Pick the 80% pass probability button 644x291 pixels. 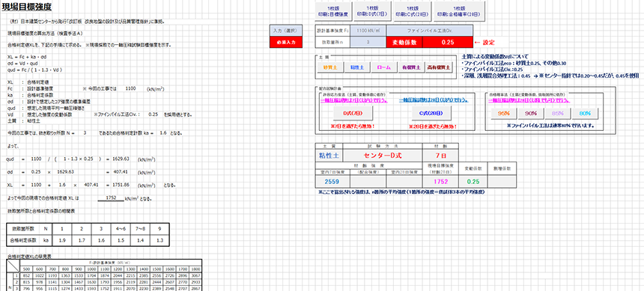pyautogui.click(x=586, y=113)
